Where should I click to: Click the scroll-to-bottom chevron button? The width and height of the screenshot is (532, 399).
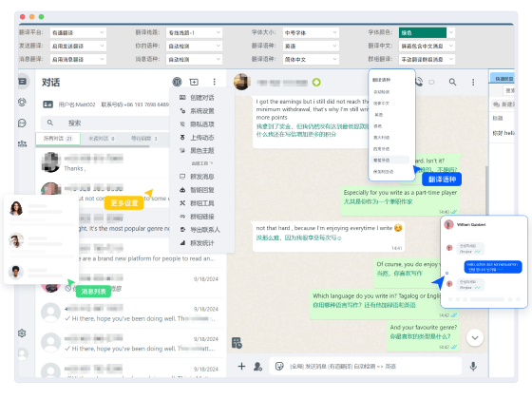coord(475,337)
